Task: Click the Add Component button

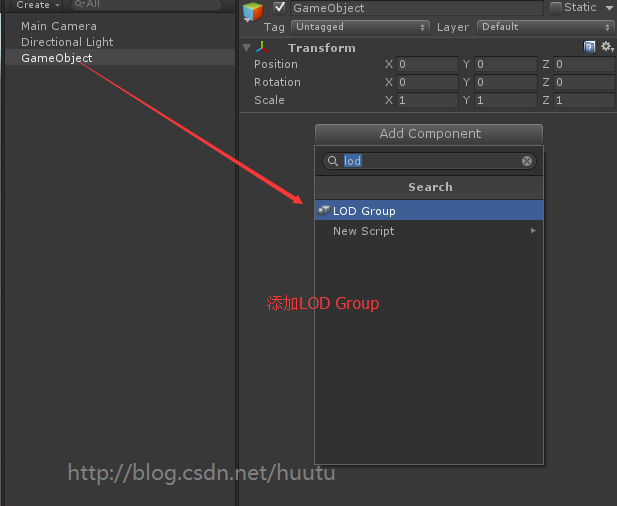Action: (x=429, y=134)
